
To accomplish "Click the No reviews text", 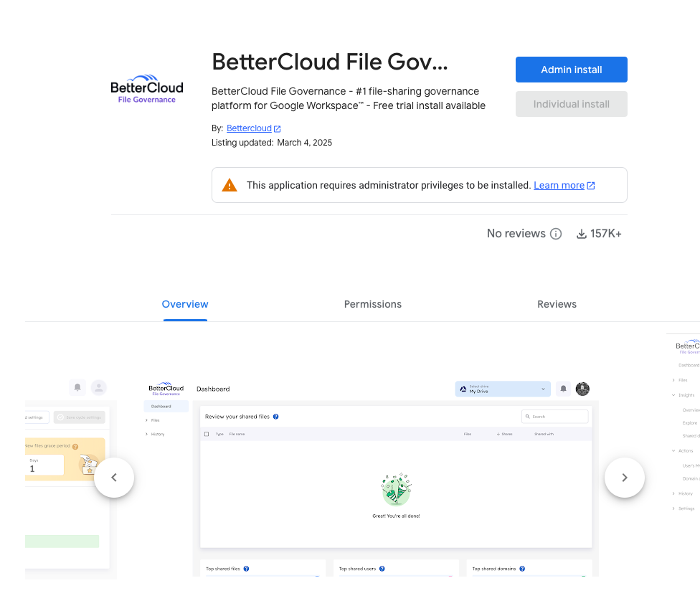I will (516, 234).
